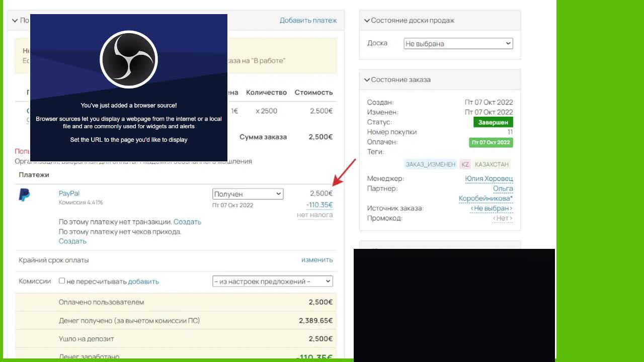Open the PayPal payment link
Viewport: 644px width, 362px height.
(x=69, y=193)
